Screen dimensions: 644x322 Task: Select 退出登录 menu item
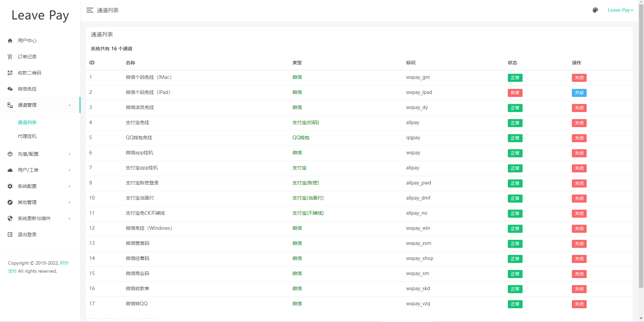coord(40,234)
